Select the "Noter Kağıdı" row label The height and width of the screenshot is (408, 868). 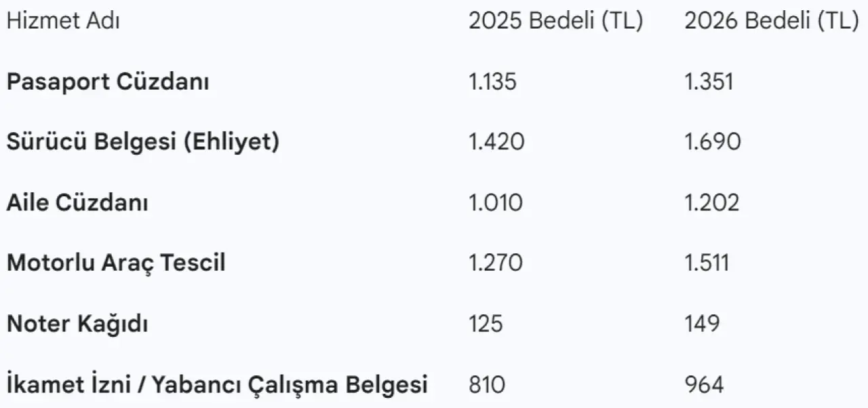[x=77, y=324]
